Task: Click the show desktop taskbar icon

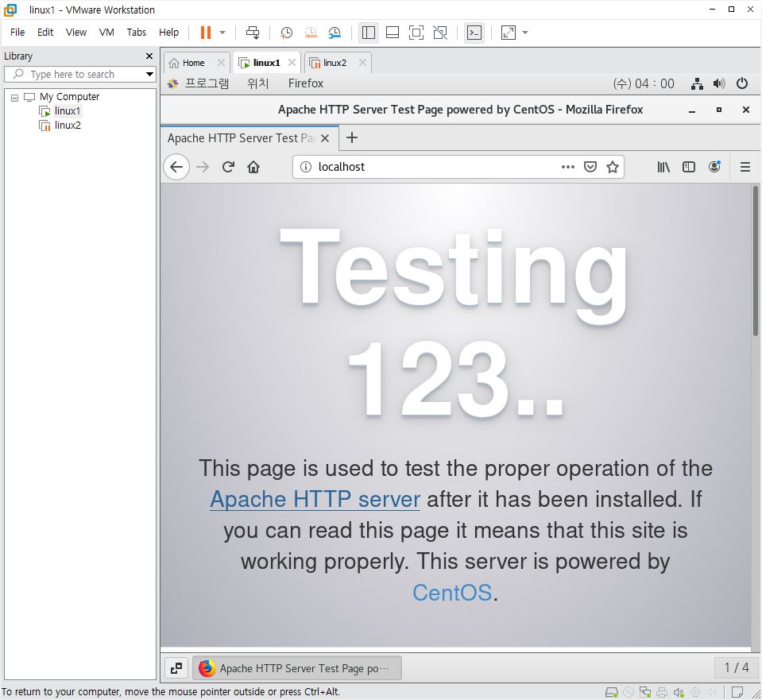Action: click(x=176, y=668)
